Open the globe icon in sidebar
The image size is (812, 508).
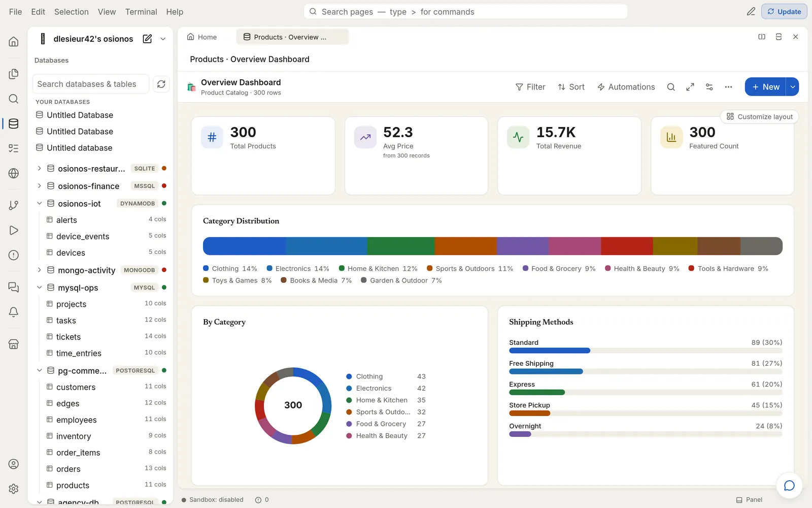[x=14, y=173]
